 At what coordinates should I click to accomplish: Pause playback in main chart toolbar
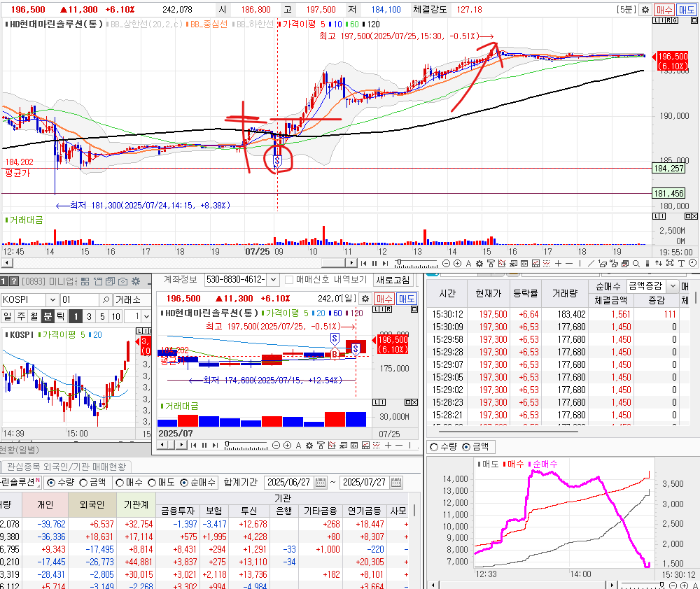[374, 263]
